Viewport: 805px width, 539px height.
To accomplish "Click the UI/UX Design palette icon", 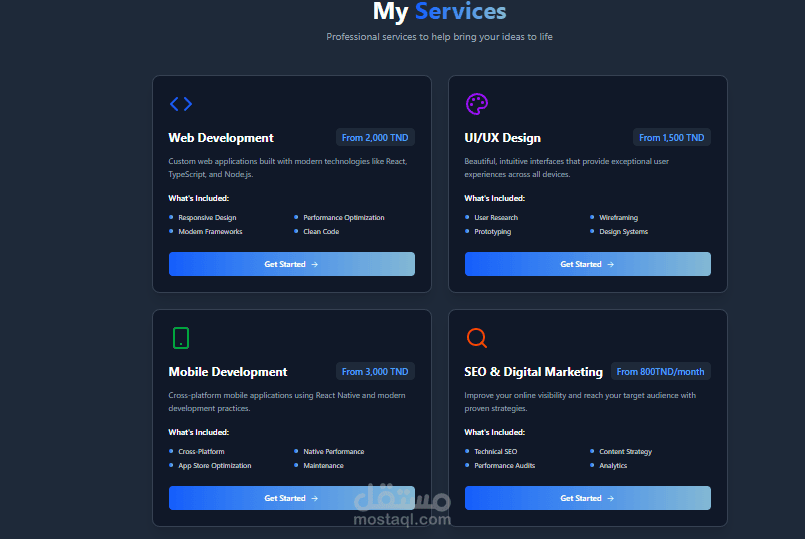I will [x=476, y=104].
